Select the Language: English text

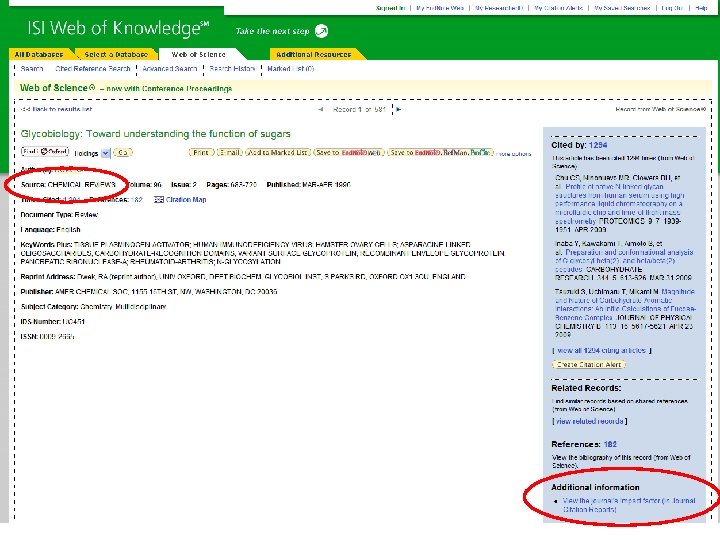(x=51, y=230)
